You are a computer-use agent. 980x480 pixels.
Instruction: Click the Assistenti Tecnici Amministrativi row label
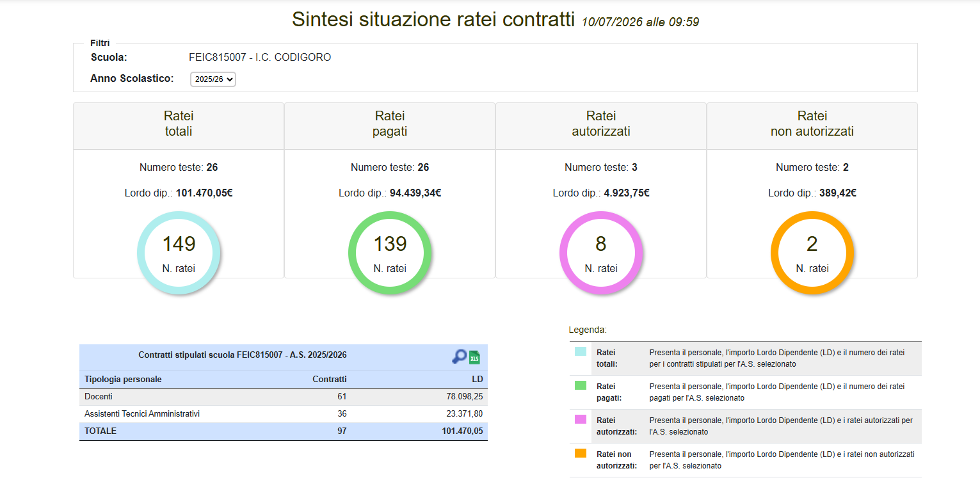coord(142,414)
